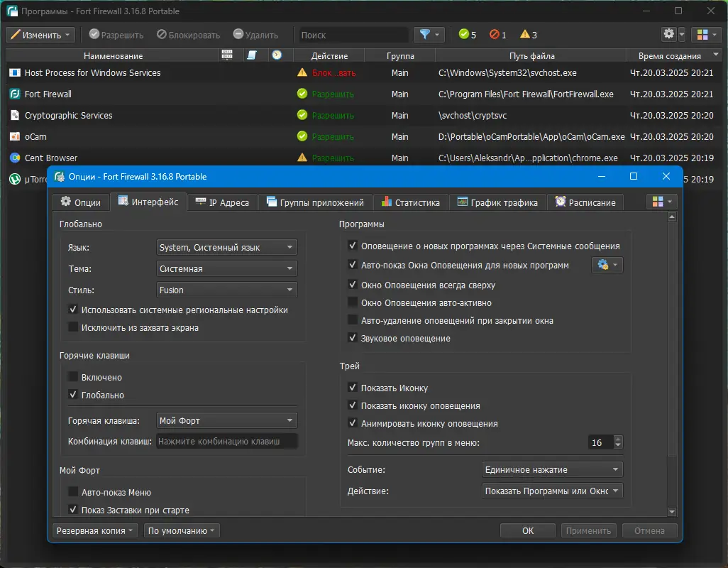728x568 pixels.
Task: Enable the hotkeys "Включено" checkbox
Action: pos(73,377)
